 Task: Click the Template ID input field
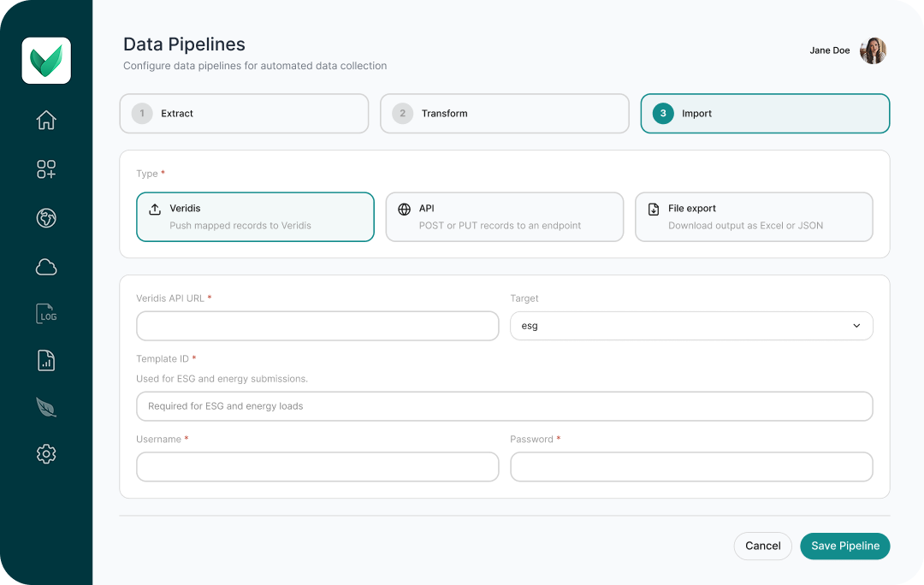point(505,406)
